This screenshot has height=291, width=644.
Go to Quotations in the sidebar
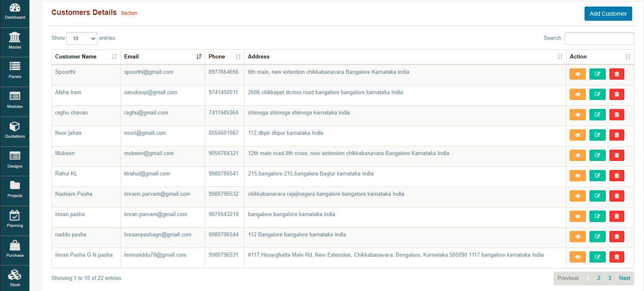tap(15, 130)
